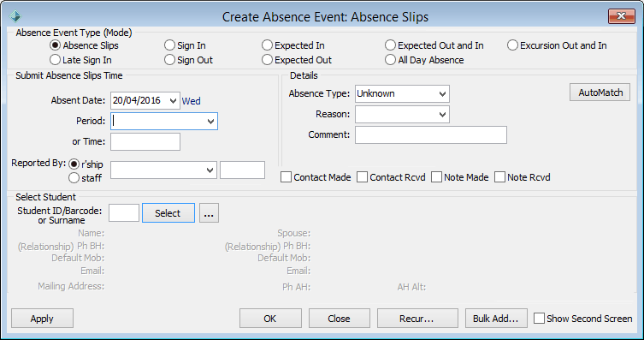
Task: Click the Close button at bottom
Action: click(x=340, y=319)
